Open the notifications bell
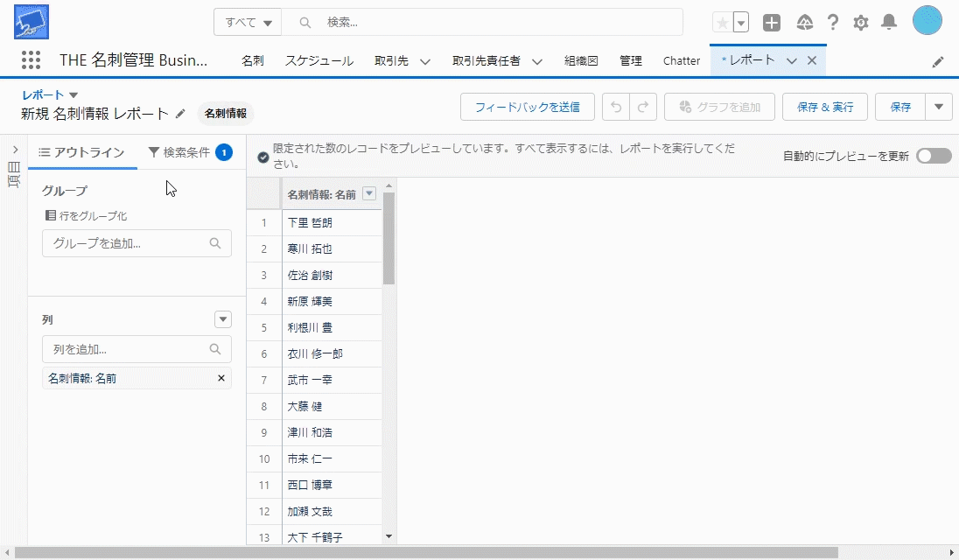 pos(889,23)
